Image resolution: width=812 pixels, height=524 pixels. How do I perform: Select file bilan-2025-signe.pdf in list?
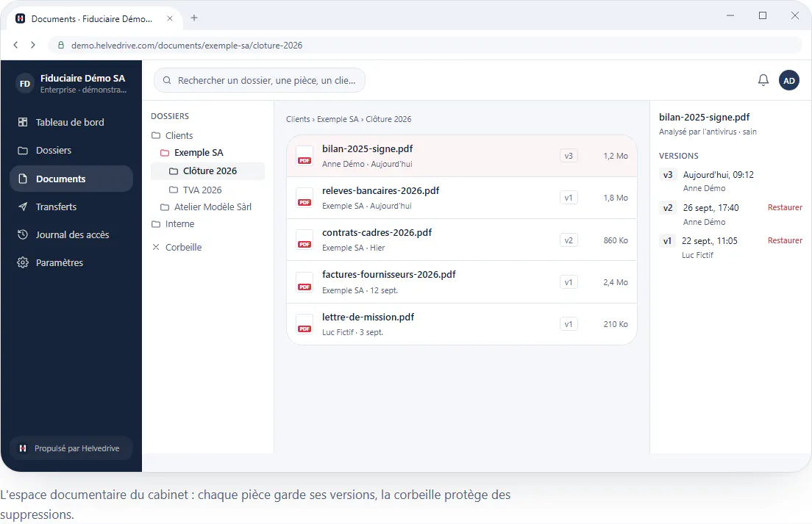click(x=461, y=156)
